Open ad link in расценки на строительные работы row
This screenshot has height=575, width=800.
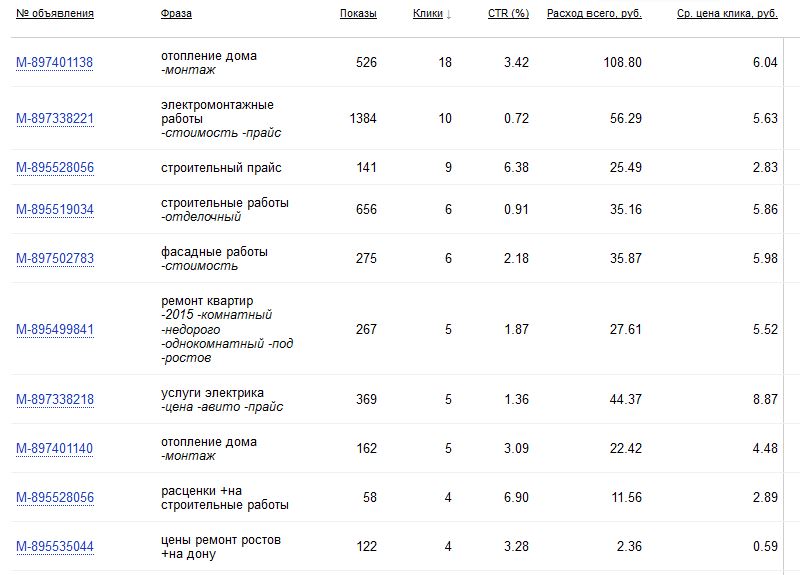(55, 498)
